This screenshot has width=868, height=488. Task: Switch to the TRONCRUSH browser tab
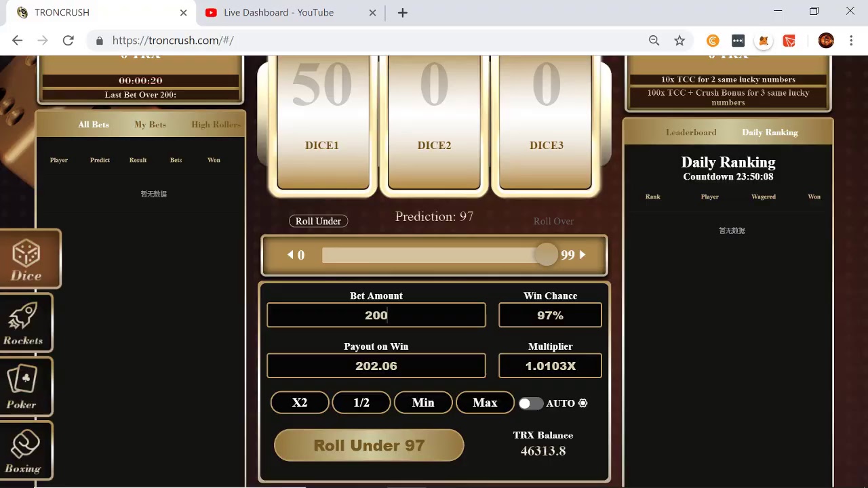(x=102, y=13)
